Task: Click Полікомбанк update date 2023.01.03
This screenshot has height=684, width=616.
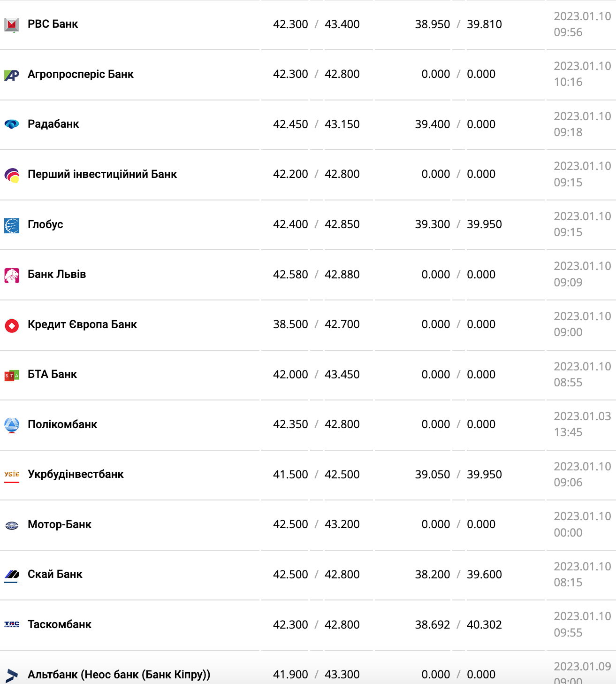Action: pos(582,416)
